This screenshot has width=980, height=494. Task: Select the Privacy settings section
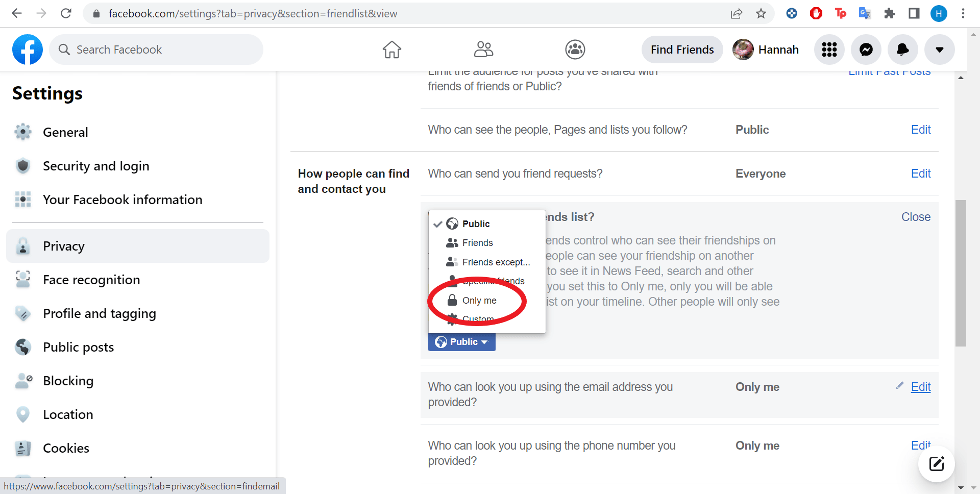(x=138, y=246)
